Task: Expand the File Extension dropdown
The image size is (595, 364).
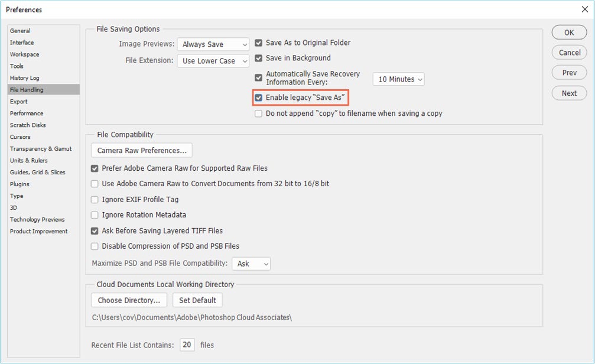Action: point(213,61)
